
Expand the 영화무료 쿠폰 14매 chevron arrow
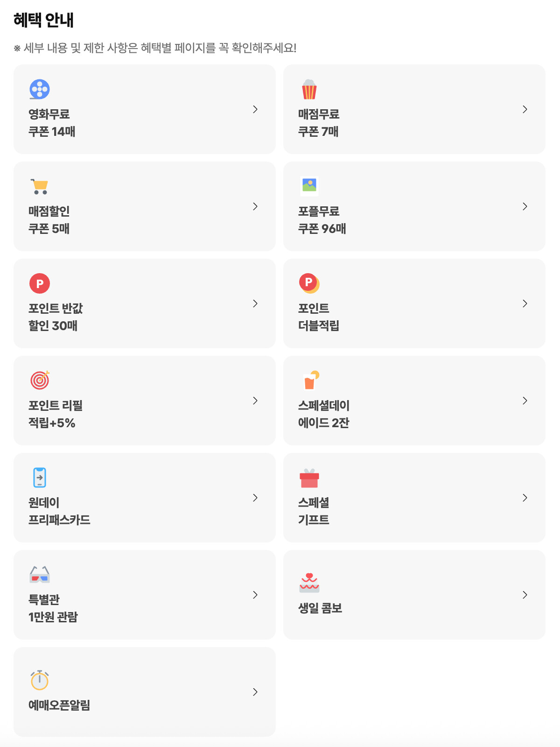(255, 109)
